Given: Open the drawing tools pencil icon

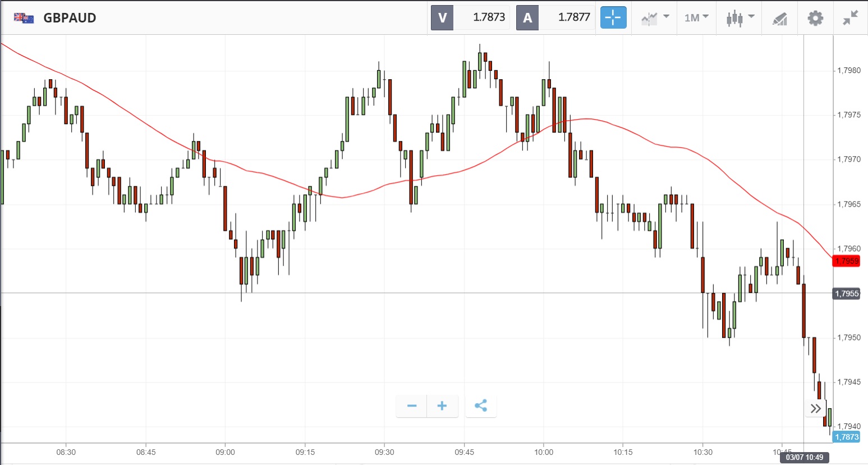Looking at the screenshot, I should point(779,18).
